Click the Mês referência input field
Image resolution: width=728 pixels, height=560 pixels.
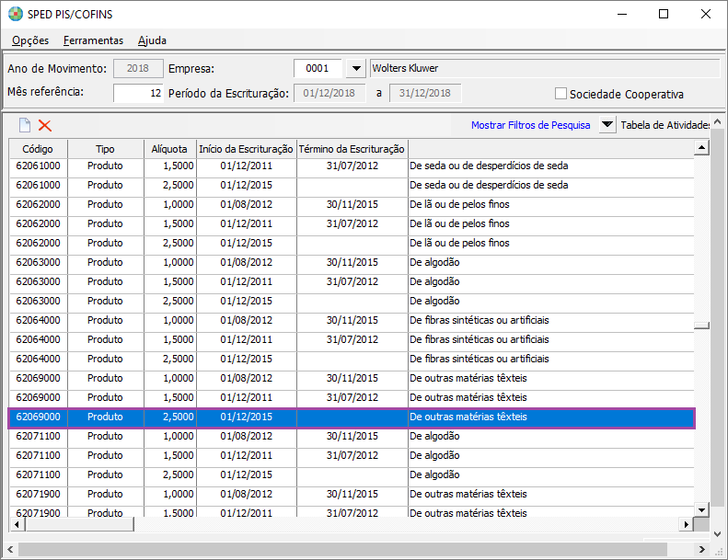138,93
